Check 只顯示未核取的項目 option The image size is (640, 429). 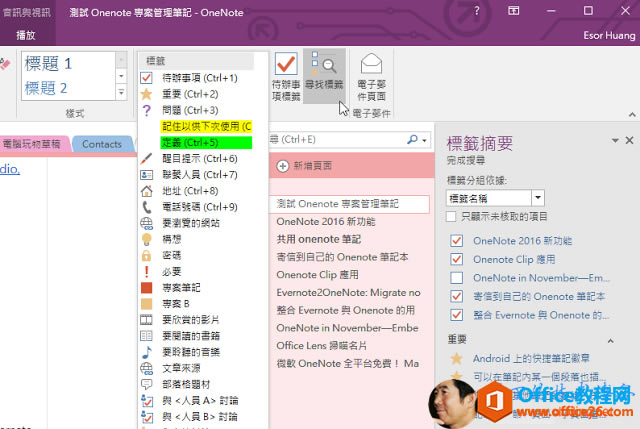(451, 216)
